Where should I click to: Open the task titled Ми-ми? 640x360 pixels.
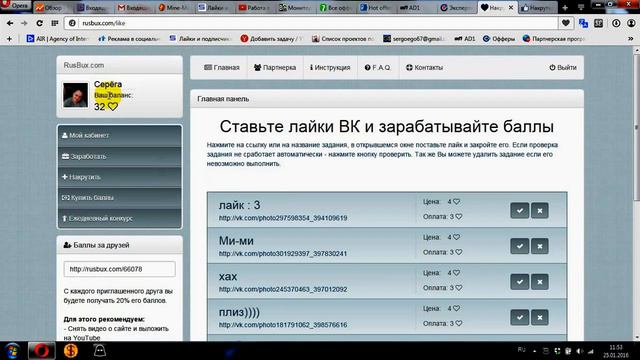(236, 241)
